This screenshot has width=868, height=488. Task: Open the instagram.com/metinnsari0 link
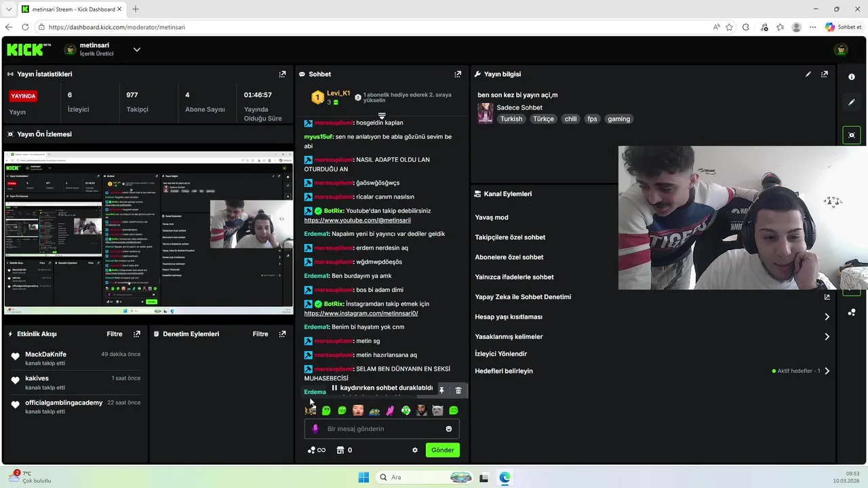click(361, 313)
